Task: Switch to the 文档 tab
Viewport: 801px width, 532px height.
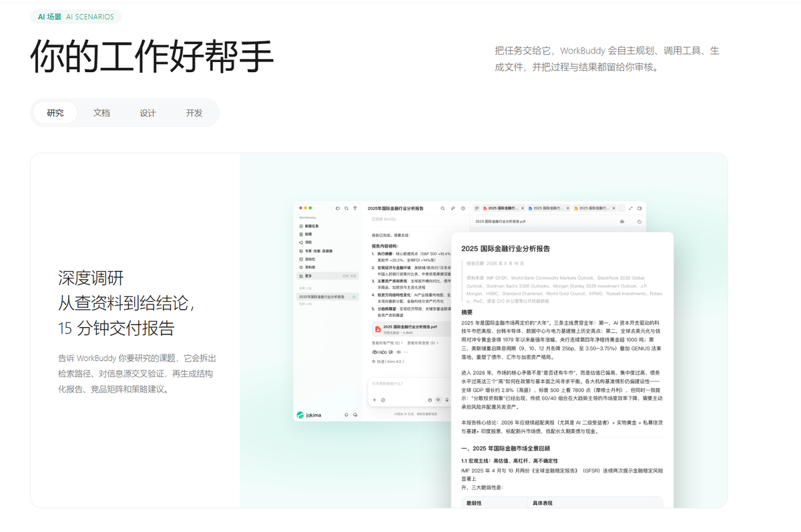Action: coord(101,113)
